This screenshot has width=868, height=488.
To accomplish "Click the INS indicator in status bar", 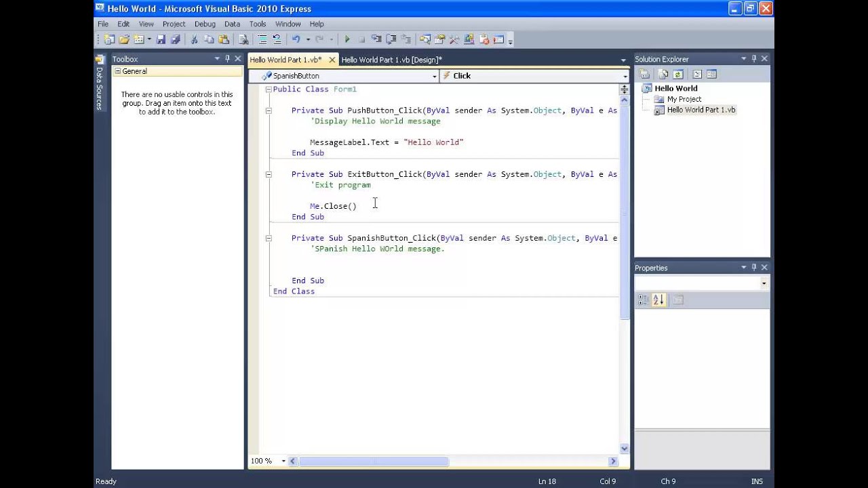I will pyautogui.click(x=757, y=481).
